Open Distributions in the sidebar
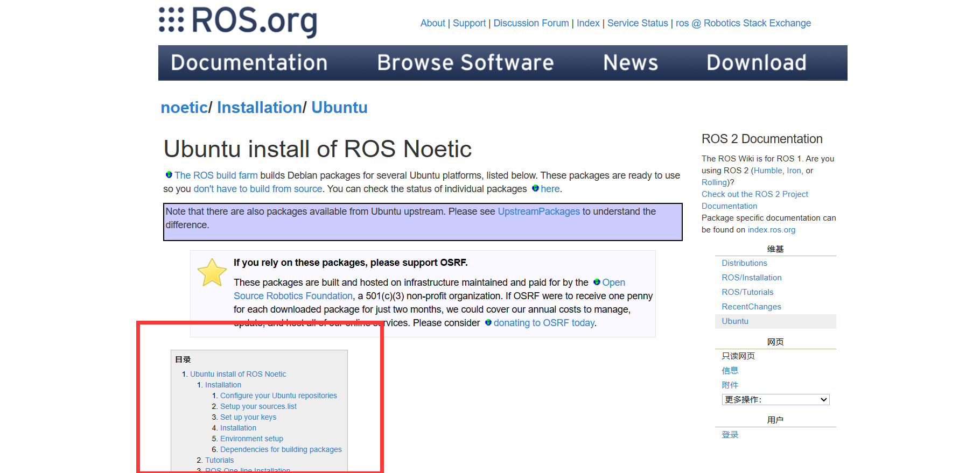Screen dimensions: 980x473 744,263
